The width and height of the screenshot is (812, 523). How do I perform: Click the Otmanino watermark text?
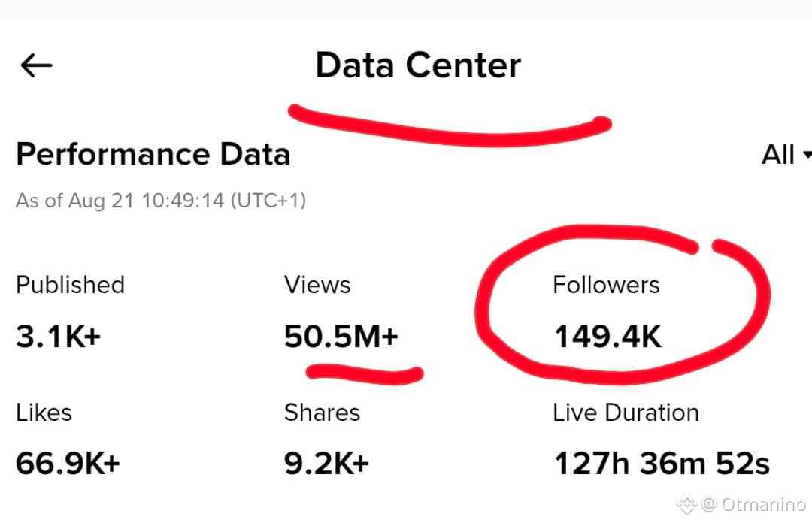[763, 504]
